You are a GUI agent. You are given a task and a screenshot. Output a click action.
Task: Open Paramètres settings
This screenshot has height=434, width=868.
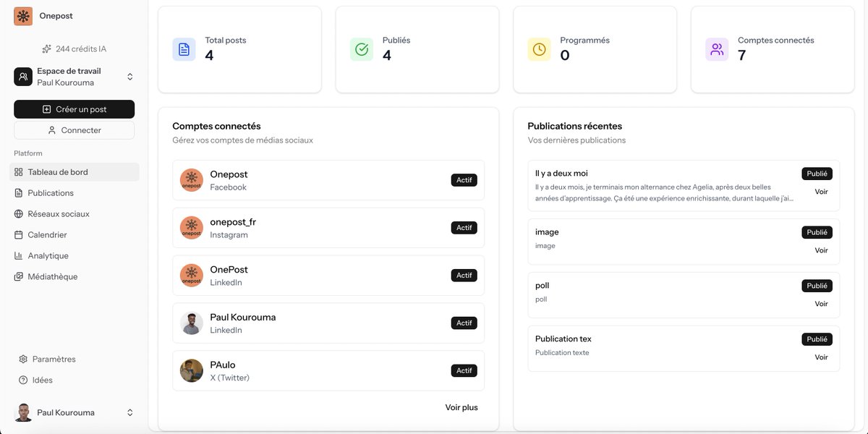74,359
